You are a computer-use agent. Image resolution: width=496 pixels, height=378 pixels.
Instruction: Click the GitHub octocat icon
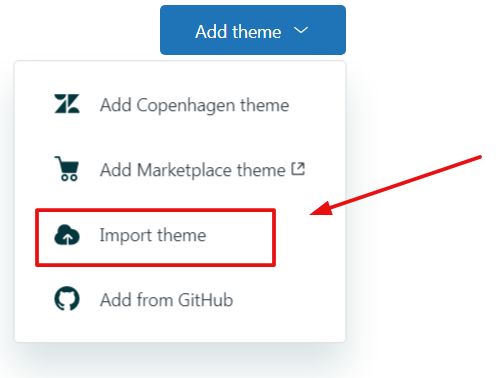pos(67,298)
